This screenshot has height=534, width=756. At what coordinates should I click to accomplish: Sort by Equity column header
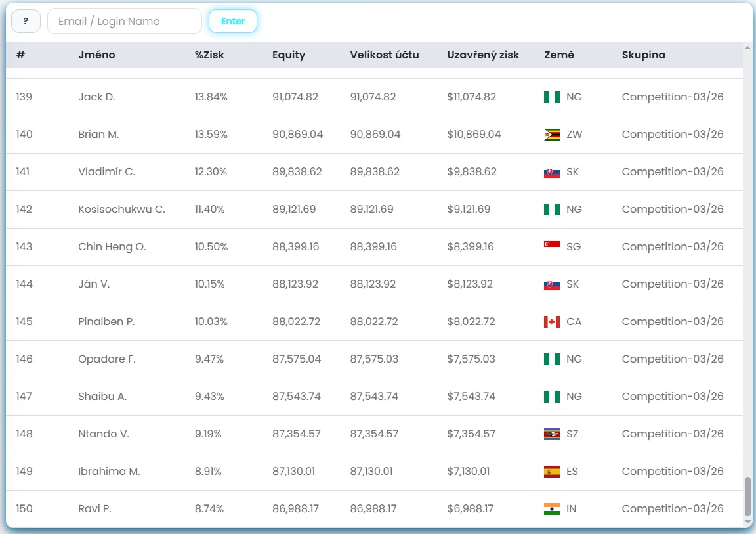coord(289,55)
